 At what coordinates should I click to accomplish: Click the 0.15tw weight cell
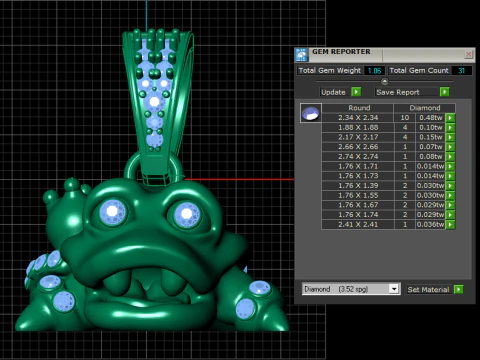click(430, 137)
